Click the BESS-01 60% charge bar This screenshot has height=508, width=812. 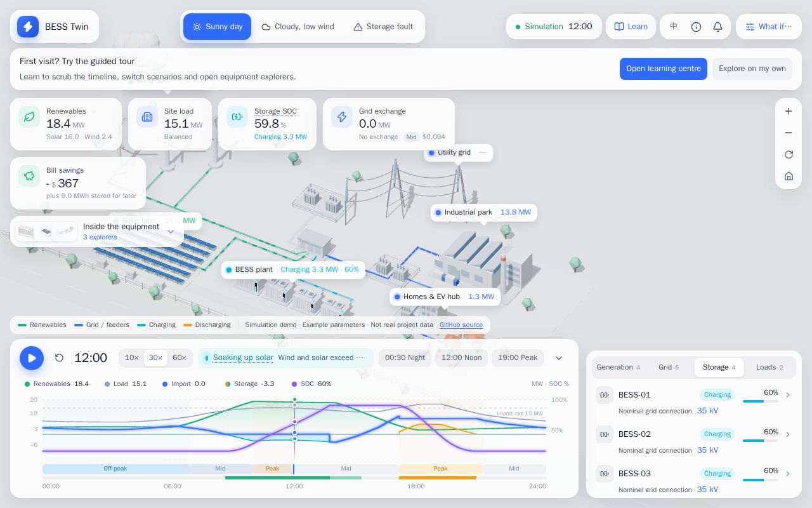(761, 401)
